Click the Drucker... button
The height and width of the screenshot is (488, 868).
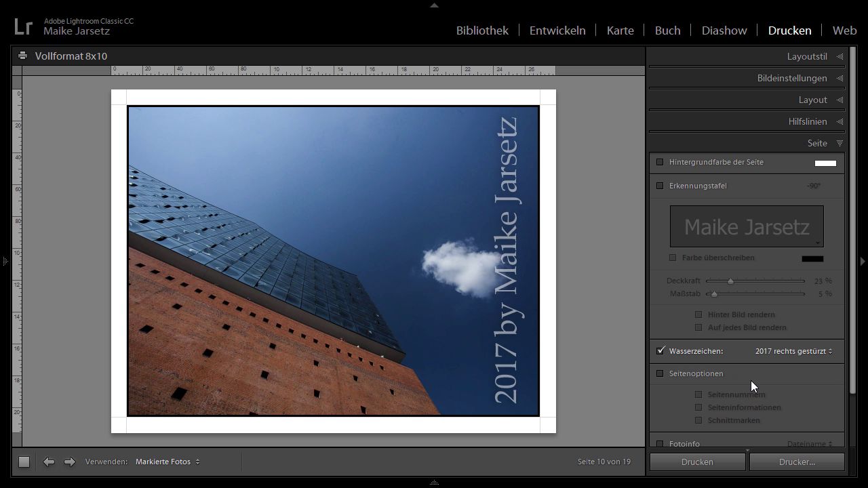[797, 462]
